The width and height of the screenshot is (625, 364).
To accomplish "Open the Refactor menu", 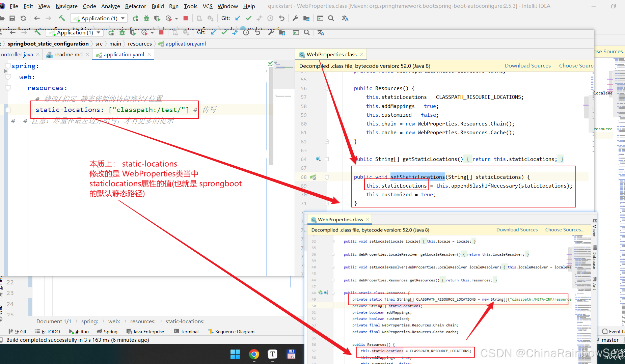I will (x=135, y=6).
